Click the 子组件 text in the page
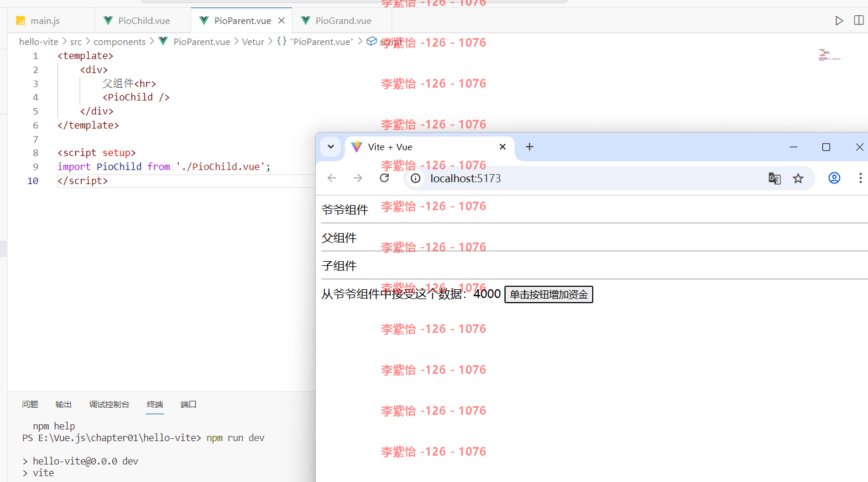Viewport: 868px width, 482px height. 339,266
